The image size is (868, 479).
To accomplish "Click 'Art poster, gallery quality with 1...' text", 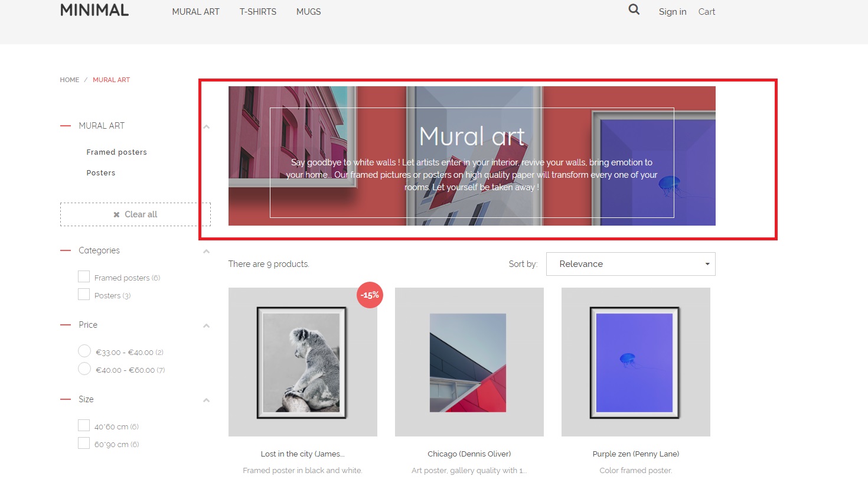I will tap(469, 471).
